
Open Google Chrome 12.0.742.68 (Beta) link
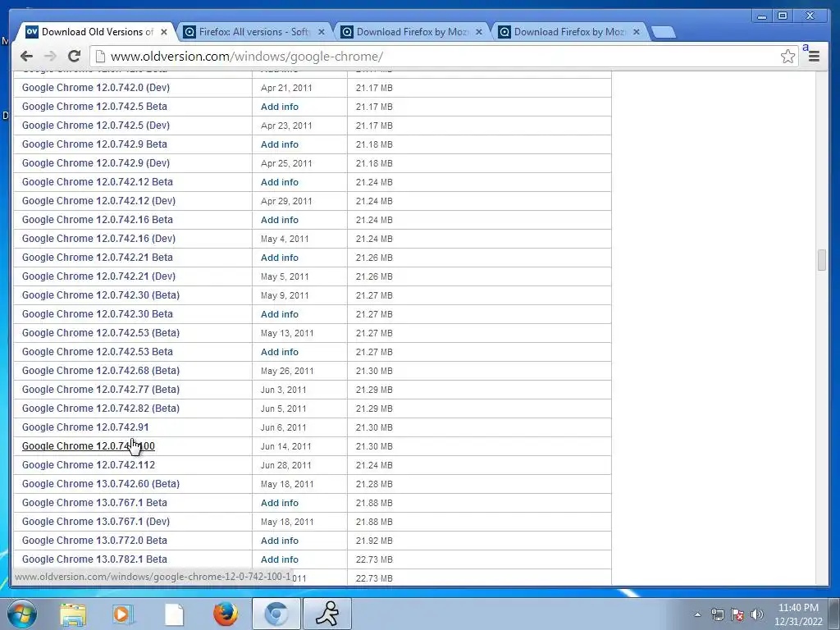click(x=101, y=370)
